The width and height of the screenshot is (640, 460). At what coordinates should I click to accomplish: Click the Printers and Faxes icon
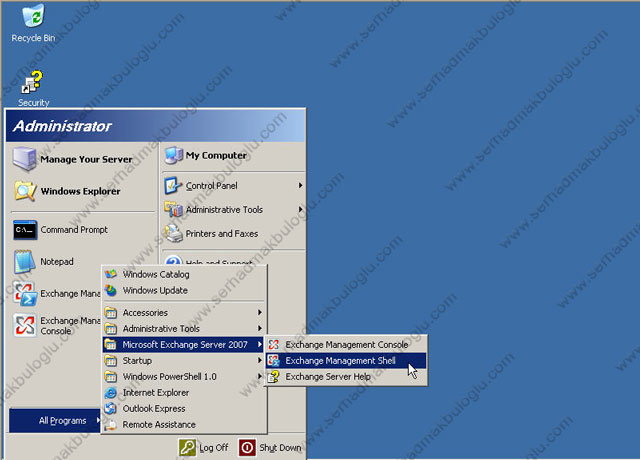coord(173,233)
